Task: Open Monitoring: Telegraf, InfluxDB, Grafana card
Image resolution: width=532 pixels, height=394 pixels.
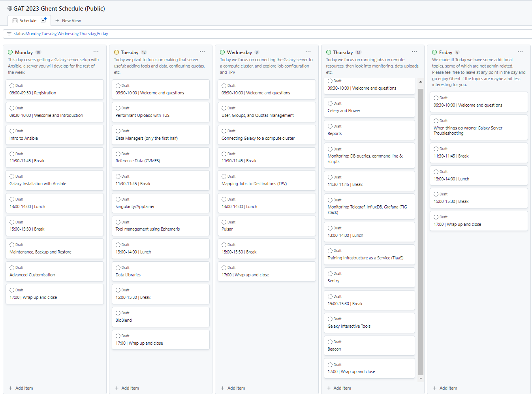Action: (x=369, y=206)
